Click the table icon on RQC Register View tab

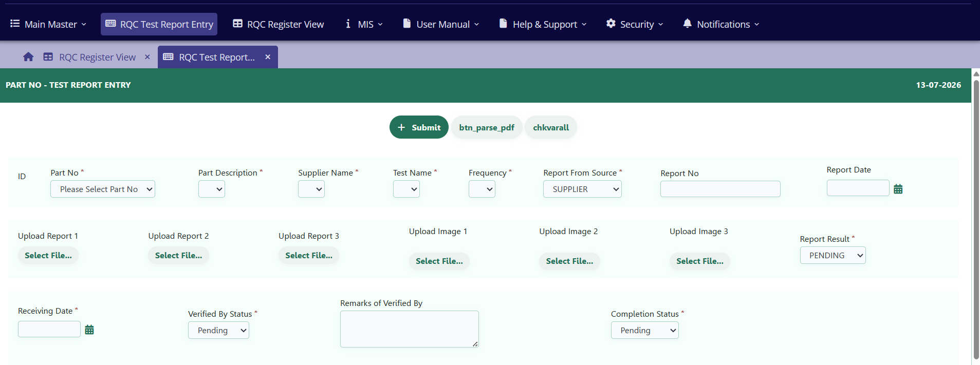[x=48, y=57]
